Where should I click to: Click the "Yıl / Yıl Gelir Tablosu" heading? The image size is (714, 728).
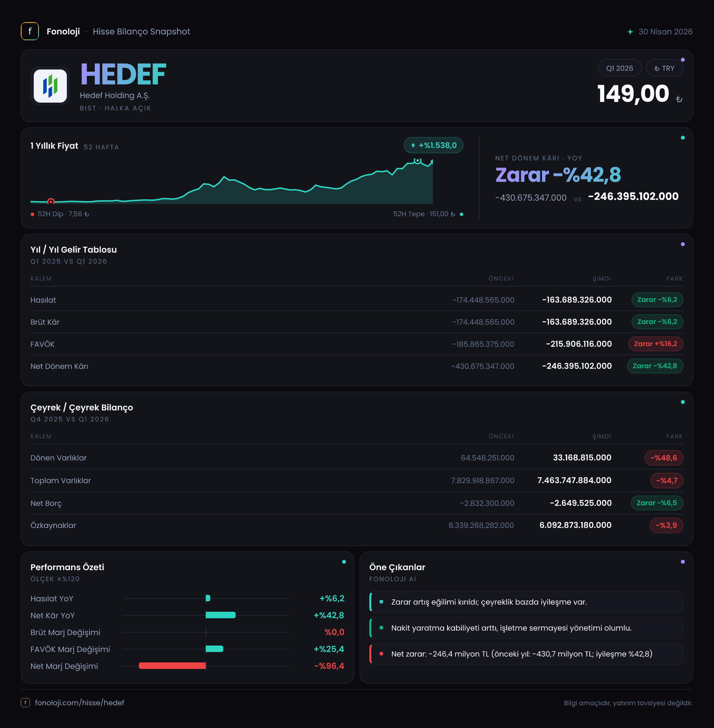pos(73,250)
